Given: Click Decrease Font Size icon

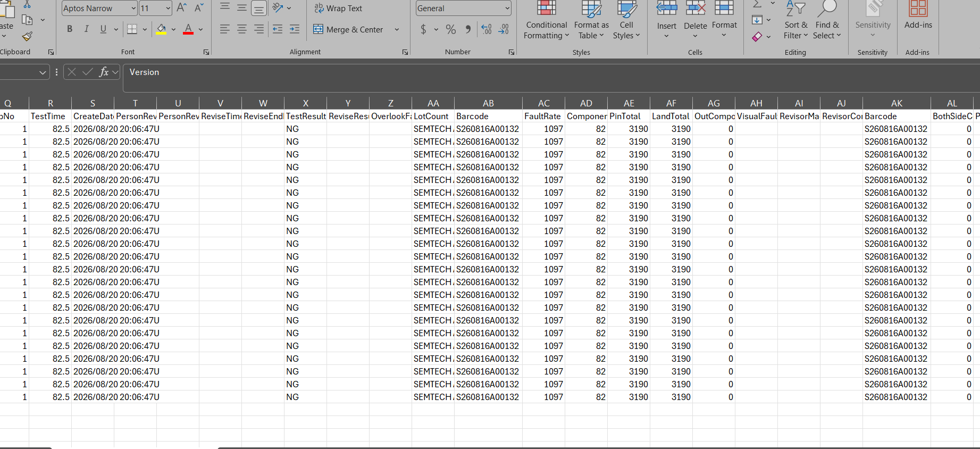Looking at the screenshot, I should (199, 8).
